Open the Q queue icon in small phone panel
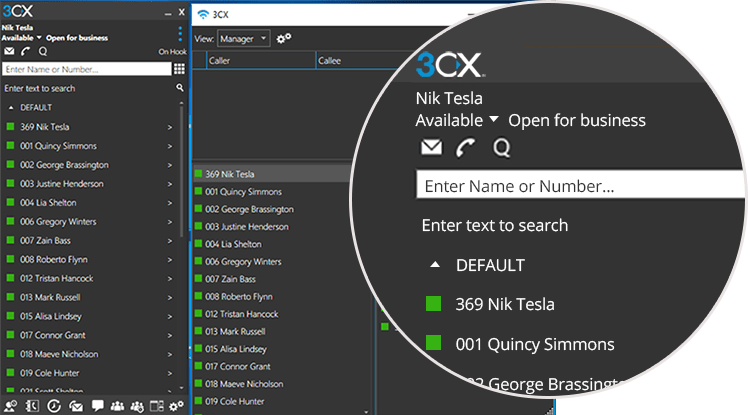Screen dimensions: 750x415 pos(43,51)
